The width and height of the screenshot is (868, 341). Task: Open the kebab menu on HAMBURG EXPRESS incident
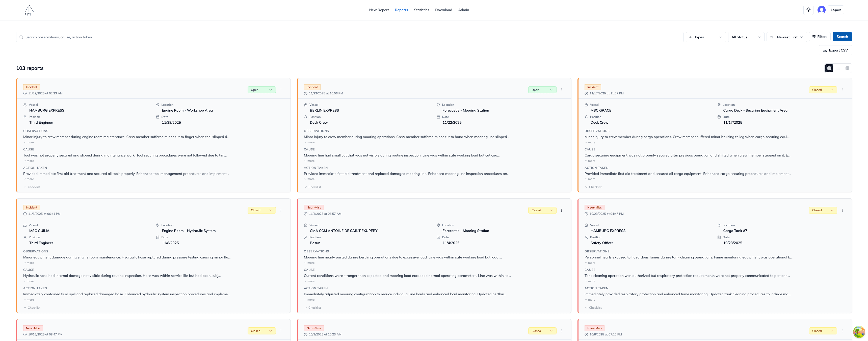pyautogui.click(x=281, y=90)
